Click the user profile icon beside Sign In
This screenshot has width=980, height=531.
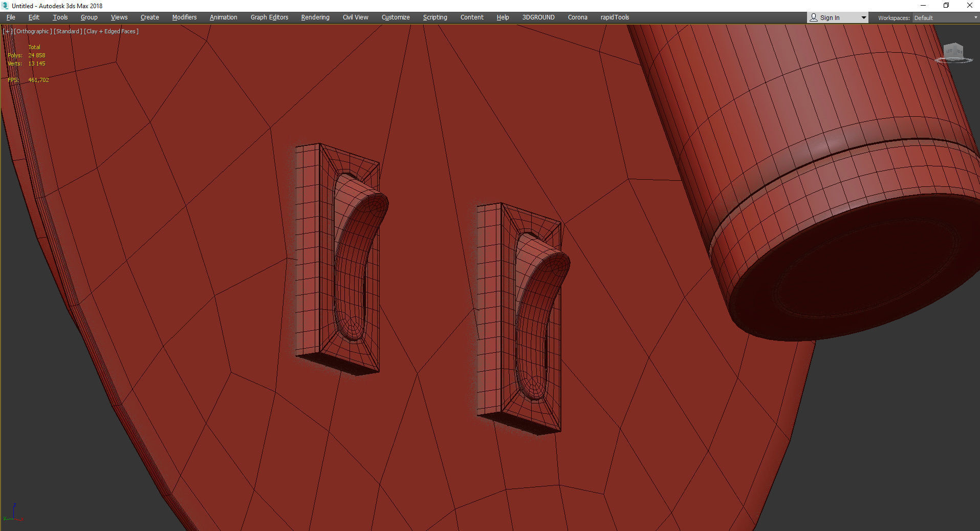(x=814, y=17)
